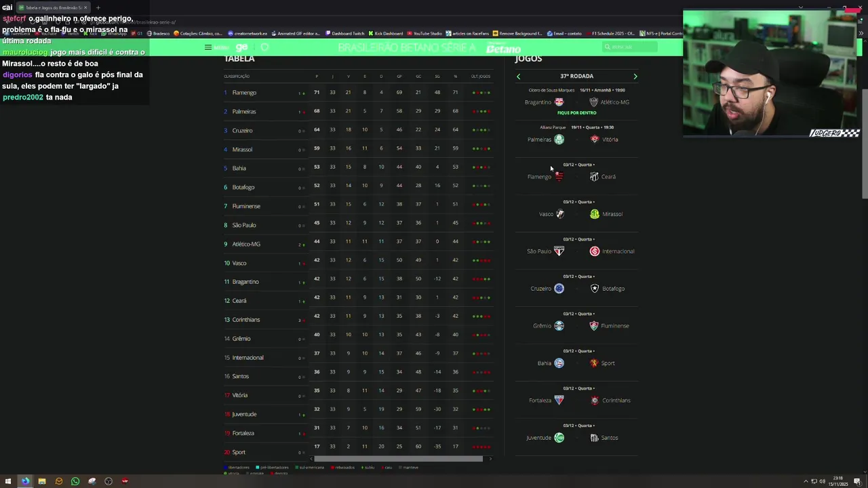This screenshot has width=868, height=488.
Task: Click Palmeiras in the classification table
Action: [244, 112]
